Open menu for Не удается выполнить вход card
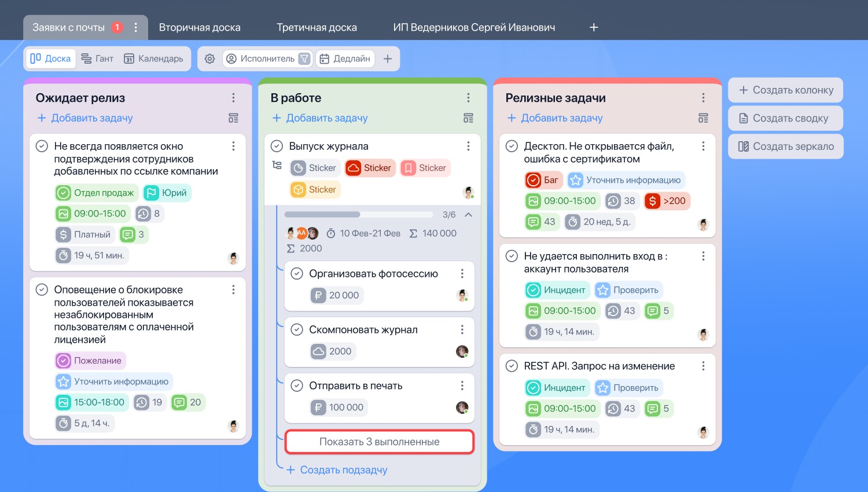Image resolution: width=868 pixels, height=492 pixels. (703, 256)
